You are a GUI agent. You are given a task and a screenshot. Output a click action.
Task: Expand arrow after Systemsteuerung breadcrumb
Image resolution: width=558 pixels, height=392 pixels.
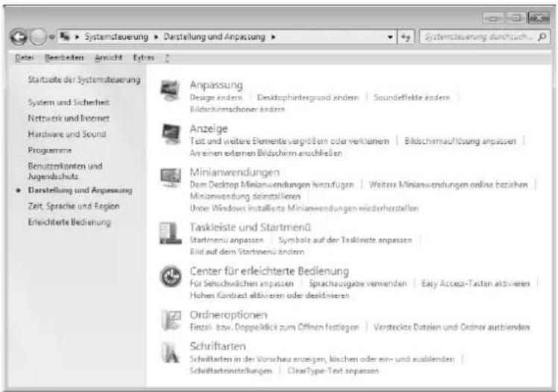[x=156, y=37]
